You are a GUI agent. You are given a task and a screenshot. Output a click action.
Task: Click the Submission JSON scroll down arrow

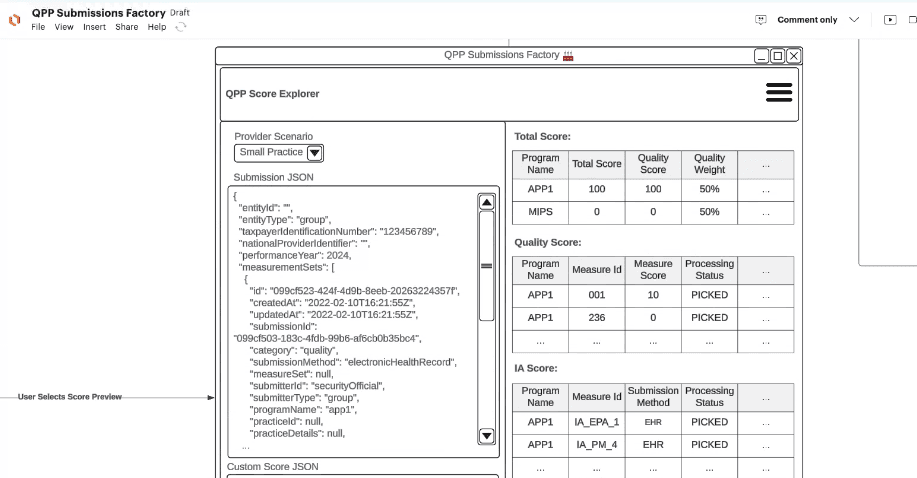pos(487,436)
